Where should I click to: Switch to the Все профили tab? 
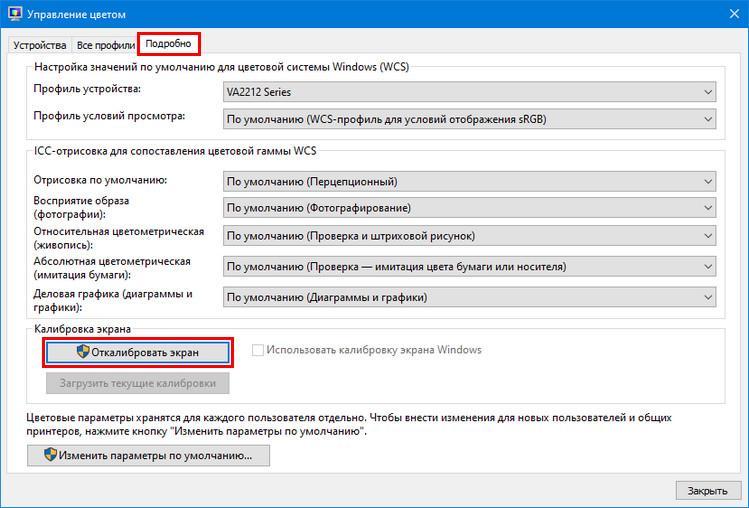click(106, 45)
